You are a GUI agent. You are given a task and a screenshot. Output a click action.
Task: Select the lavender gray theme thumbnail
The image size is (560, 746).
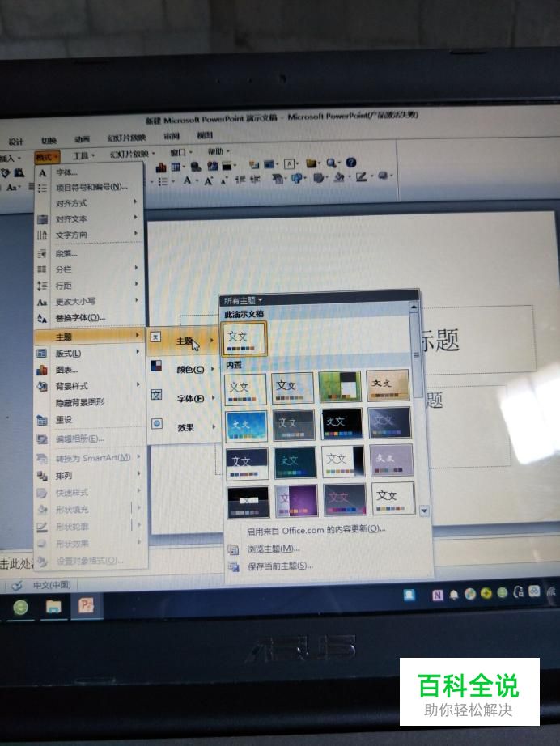coord(391,460)
